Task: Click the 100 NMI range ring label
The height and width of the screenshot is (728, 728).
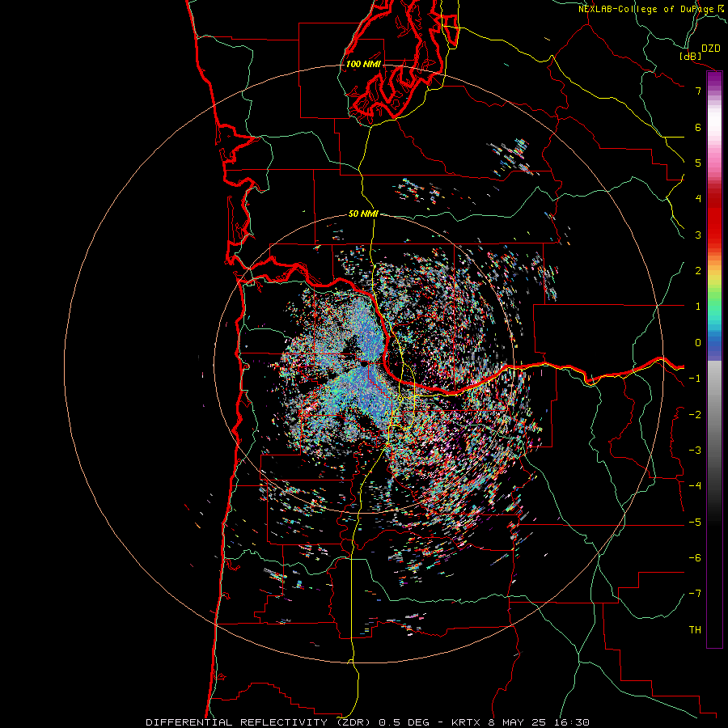Action: pos(363,64)
